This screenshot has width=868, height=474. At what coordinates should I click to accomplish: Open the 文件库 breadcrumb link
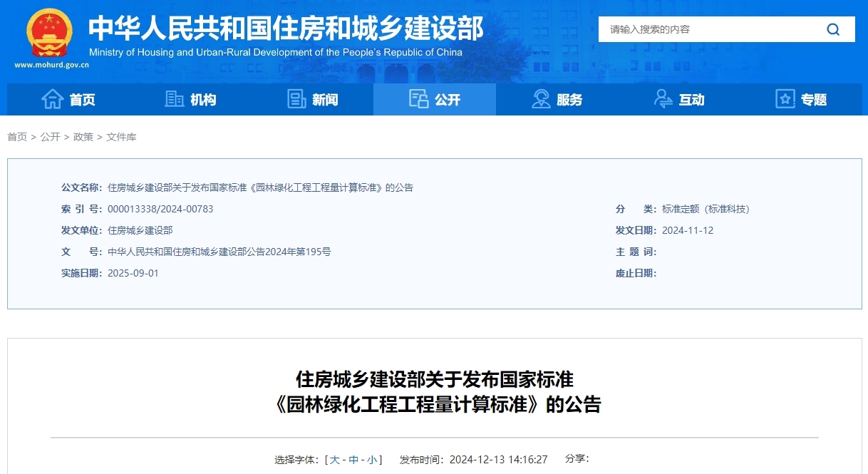pyautogui.click(x=123, y=137)
